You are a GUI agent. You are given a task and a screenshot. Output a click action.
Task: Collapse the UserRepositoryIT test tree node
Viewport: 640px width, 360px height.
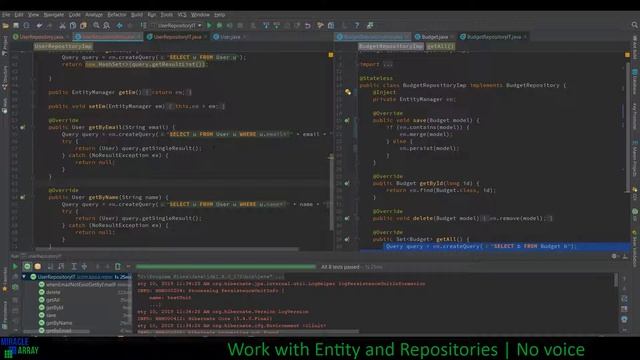tap(24, 277)
